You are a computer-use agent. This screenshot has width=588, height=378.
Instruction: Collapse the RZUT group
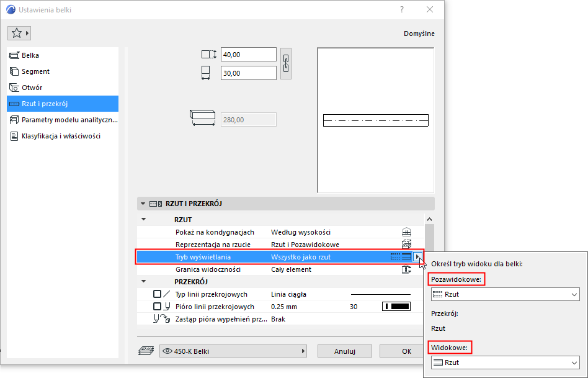click(144, 219)
